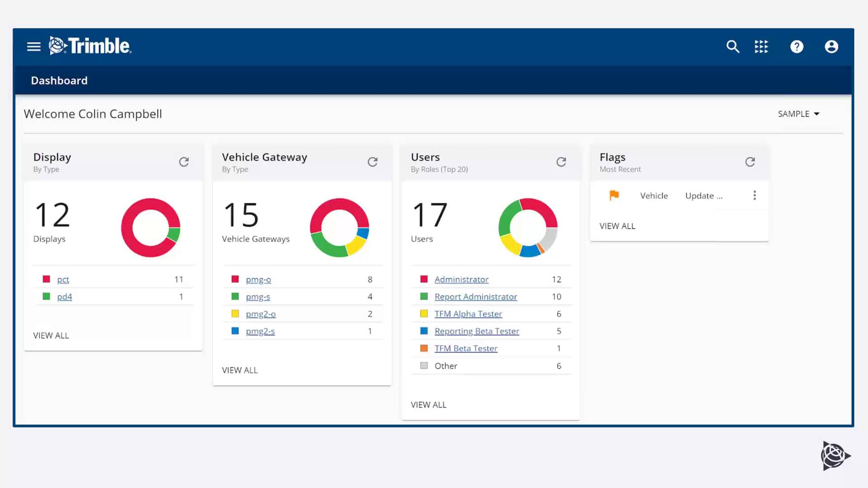Click the red pct color swatch

tap(46, 279)
